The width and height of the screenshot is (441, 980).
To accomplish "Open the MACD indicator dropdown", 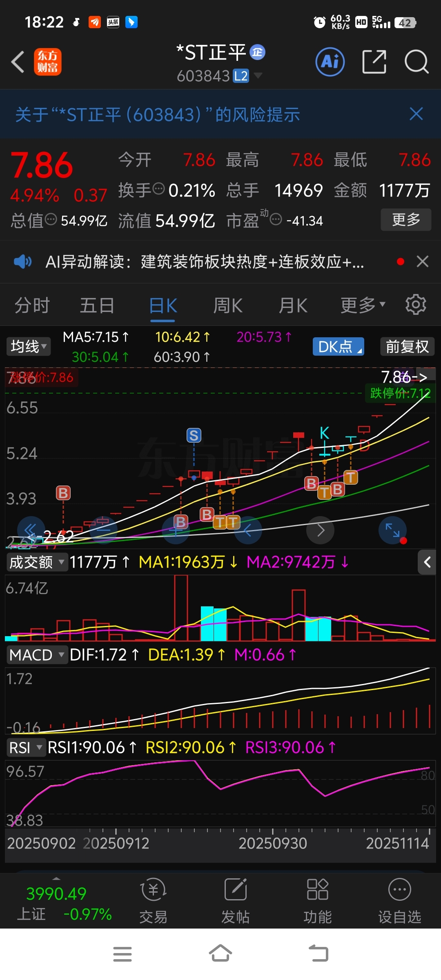I will pyautogui.click(x=37, y=655).
